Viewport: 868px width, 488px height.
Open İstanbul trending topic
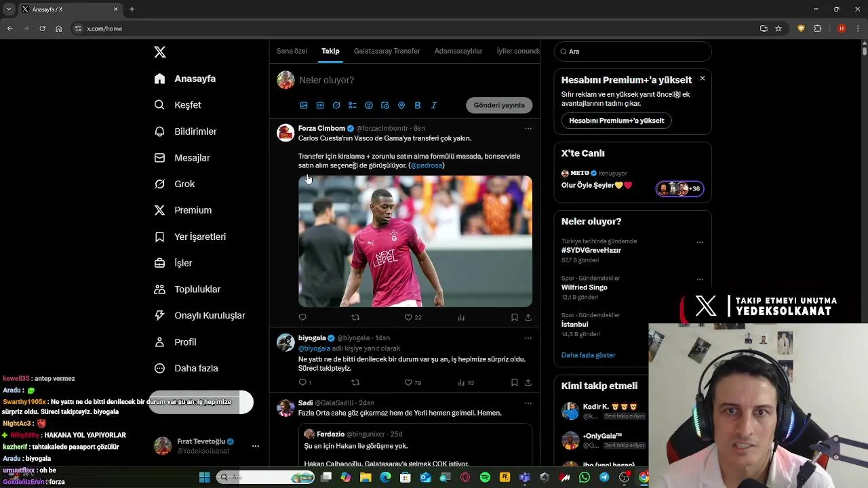point(575,324)
